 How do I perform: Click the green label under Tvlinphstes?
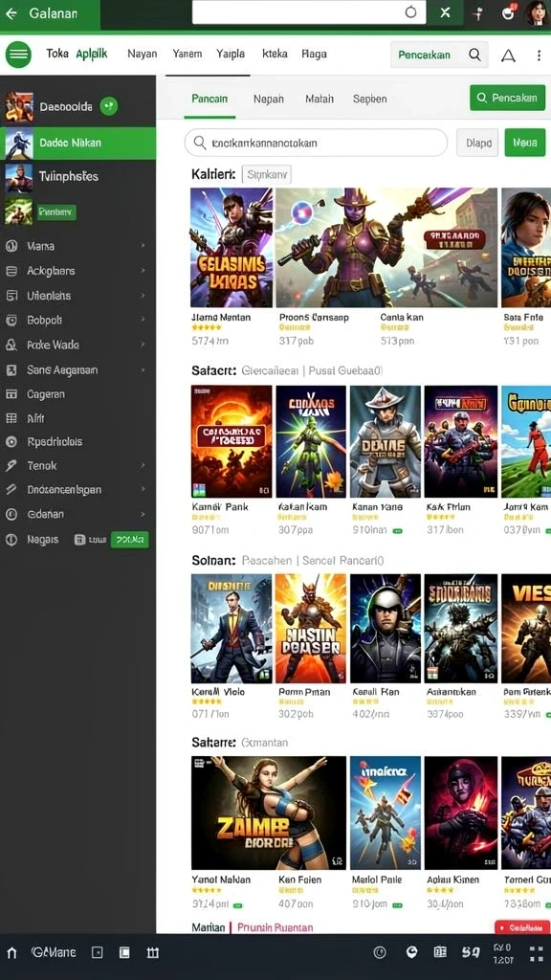click(x=56, y=212)
